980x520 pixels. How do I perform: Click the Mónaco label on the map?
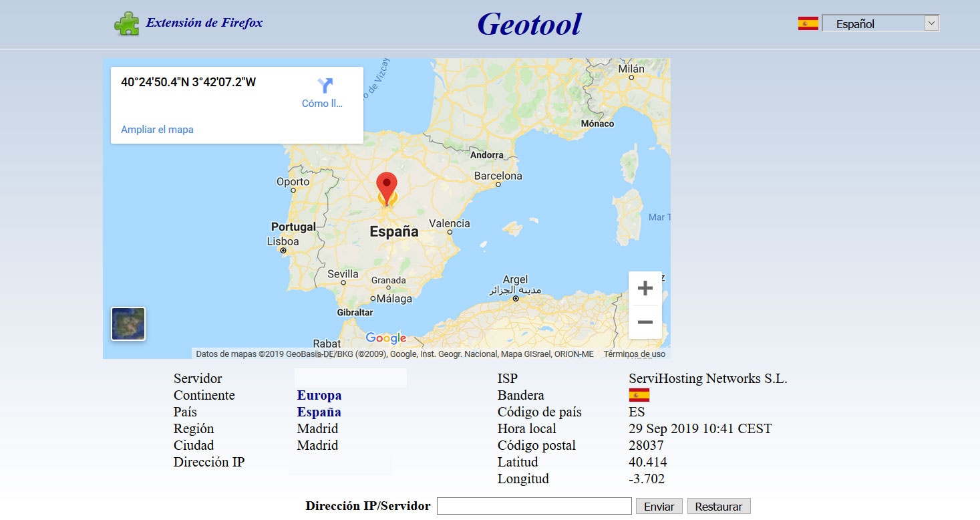point(597,124)
